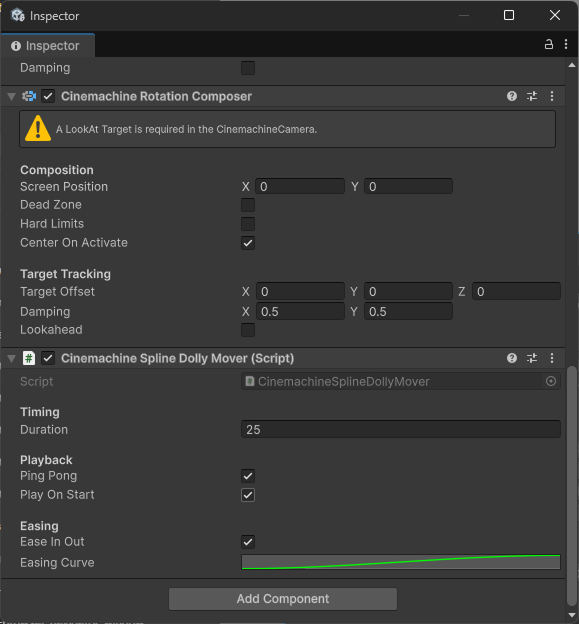Click the Target Offset Y field
Viewport: 579px width, 624px height.
[x=408, y=291]
